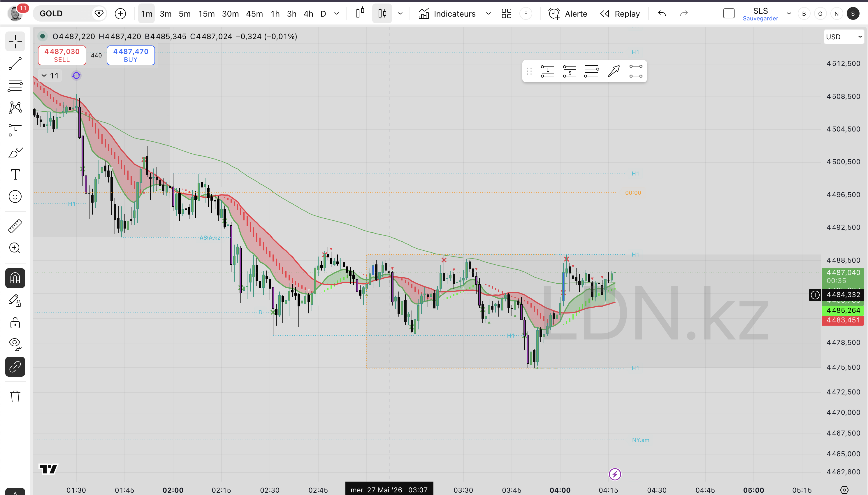Select the ruler measure tool

(x=15, y=226)
